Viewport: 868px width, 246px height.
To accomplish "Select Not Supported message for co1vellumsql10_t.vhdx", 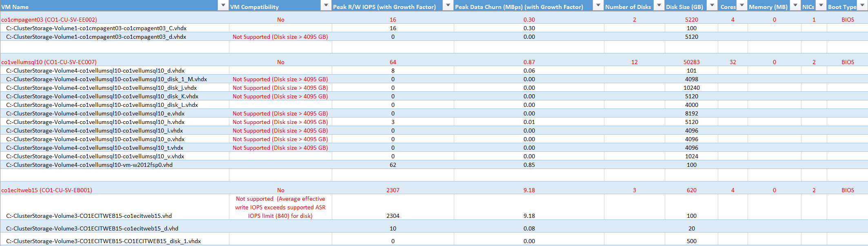I will (x=280, y=148).
